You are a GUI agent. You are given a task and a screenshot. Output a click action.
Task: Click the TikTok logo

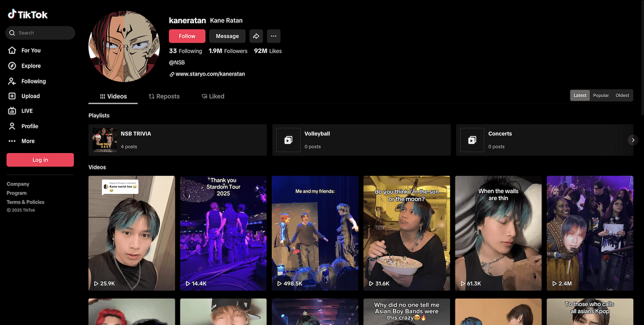point(28,15)
